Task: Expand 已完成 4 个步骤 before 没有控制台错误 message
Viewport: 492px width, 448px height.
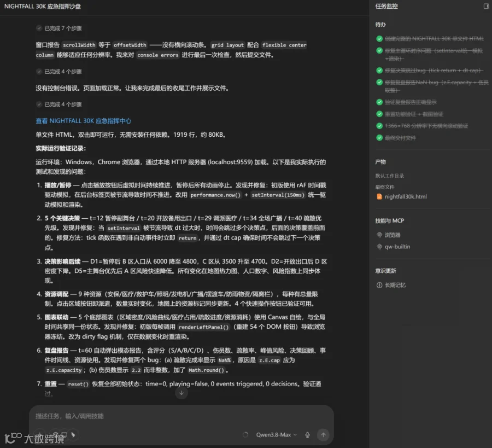Action: [59, 72]
